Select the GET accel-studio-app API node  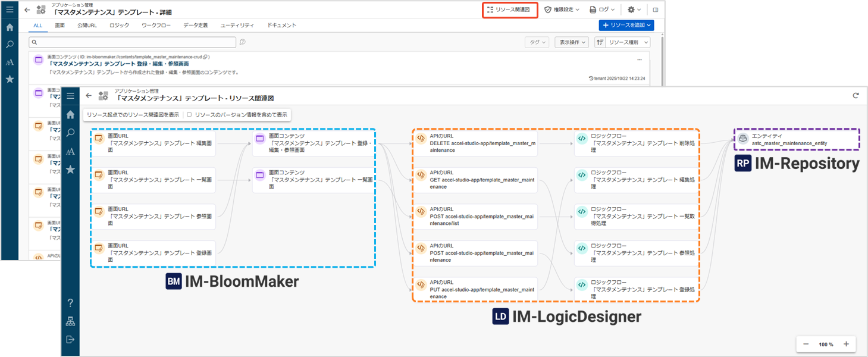475,180
